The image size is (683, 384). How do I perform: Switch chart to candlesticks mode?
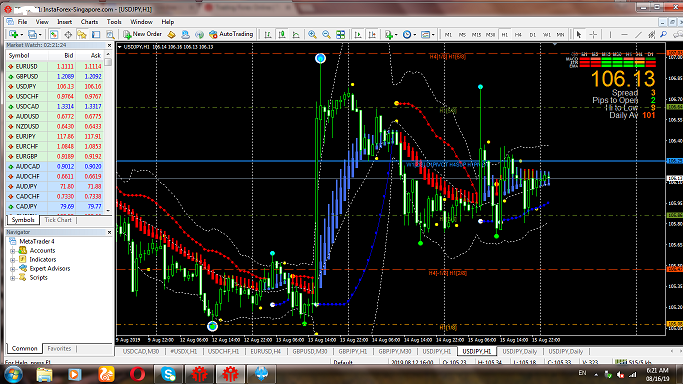tap(282, 34)
